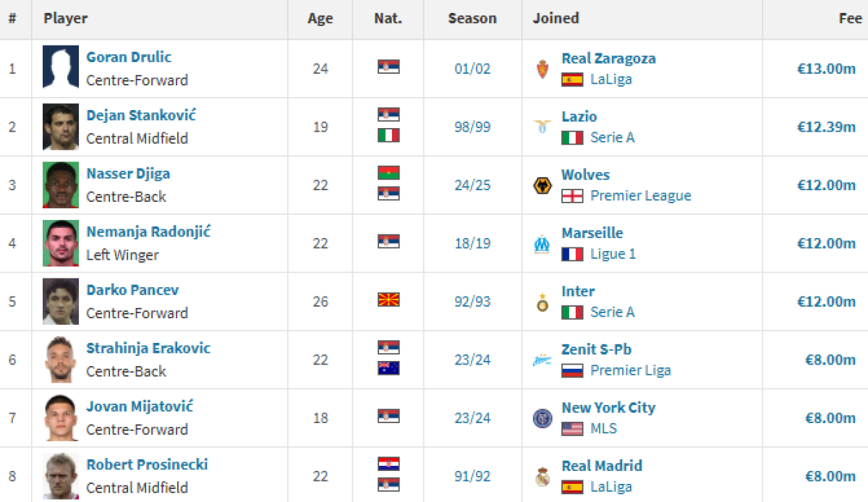Open the 24/25 season link for Djiga

[472, 186]
